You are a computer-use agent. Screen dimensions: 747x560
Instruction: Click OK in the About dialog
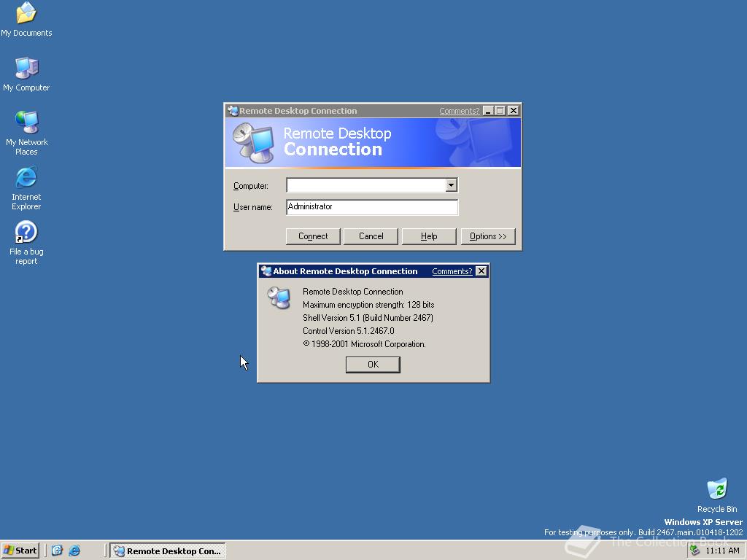[373, 365]
